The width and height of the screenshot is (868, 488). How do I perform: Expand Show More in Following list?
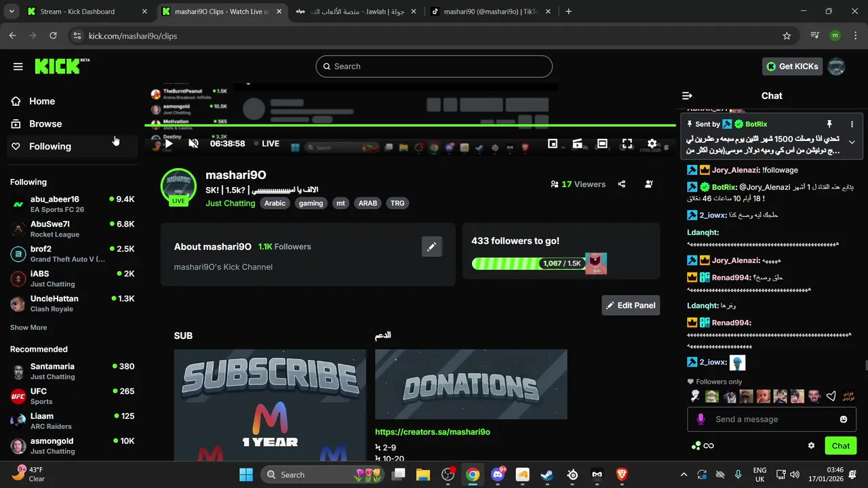point(28,327)
